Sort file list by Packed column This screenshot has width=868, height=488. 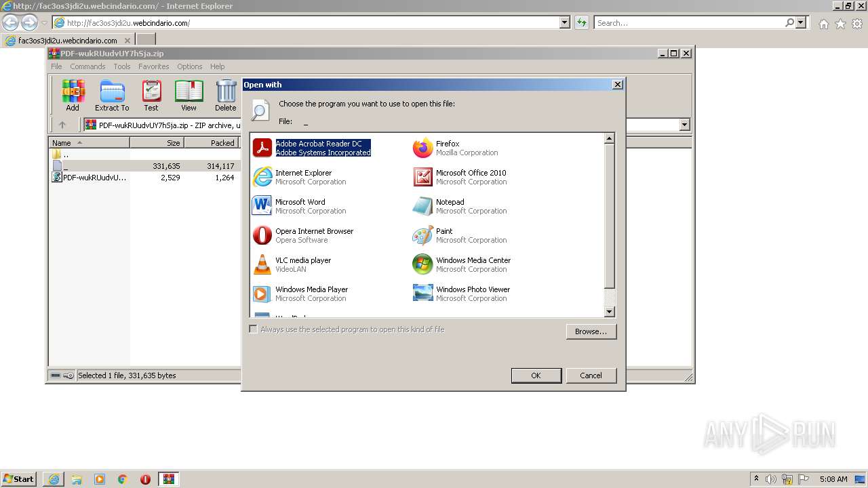211,143
